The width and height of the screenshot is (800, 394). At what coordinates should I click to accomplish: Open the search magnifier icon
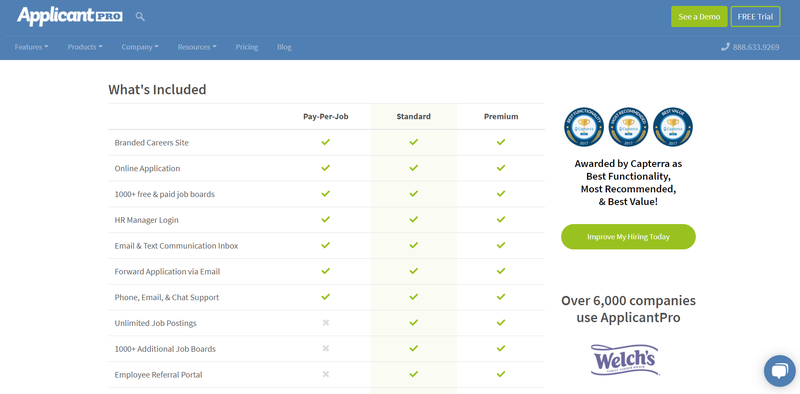[140, 17]
